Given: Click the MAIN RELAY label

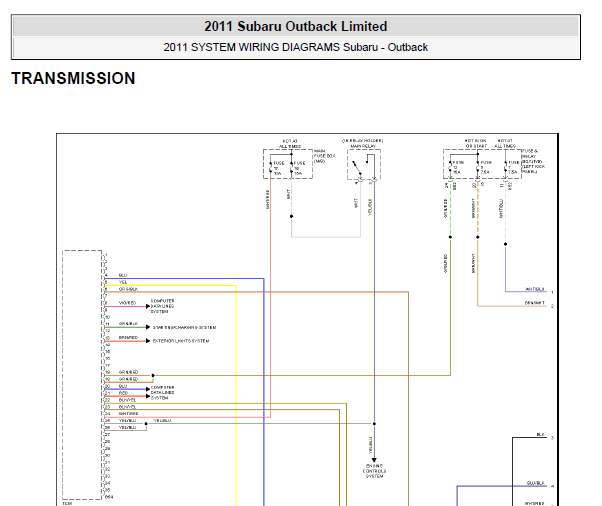Looking at the screenshot, I should click(363, 146).
